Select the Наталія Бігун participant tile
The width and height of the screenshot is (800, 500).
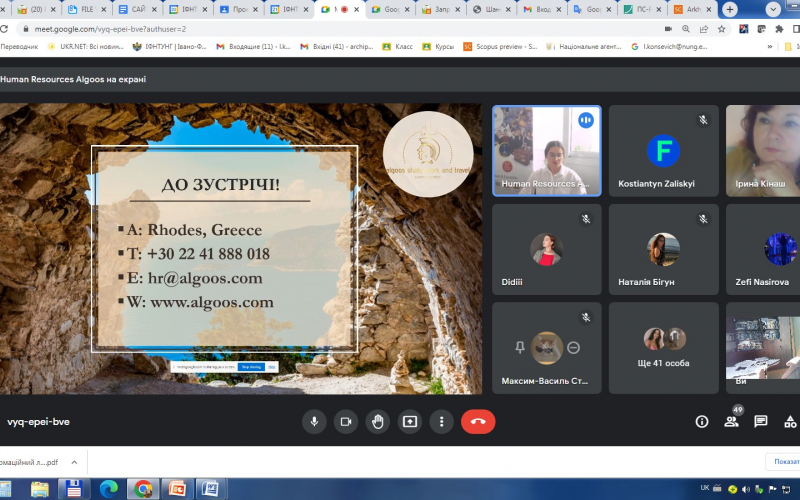tap(663, 249)
